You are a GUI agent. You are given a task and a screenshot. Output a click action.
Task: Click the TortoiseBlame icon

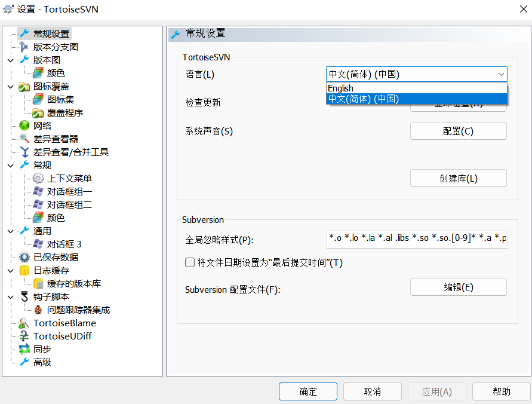24,323
